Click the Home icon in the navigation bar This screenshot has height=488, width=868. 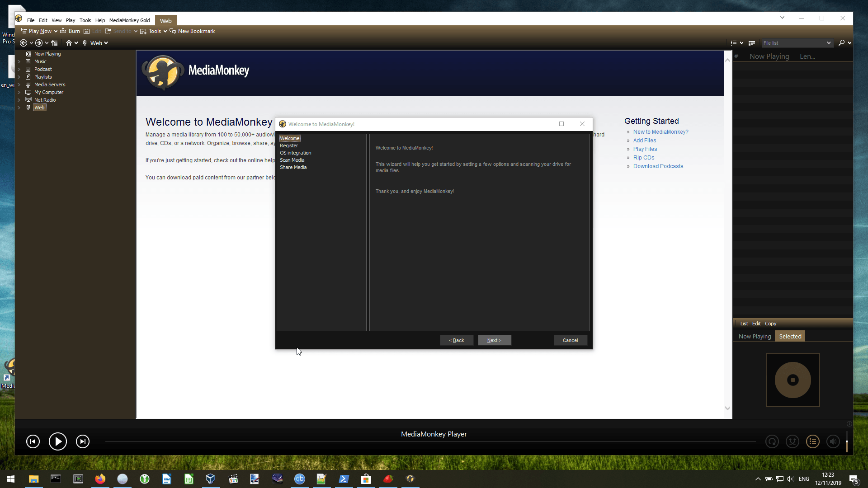point(69,42)
